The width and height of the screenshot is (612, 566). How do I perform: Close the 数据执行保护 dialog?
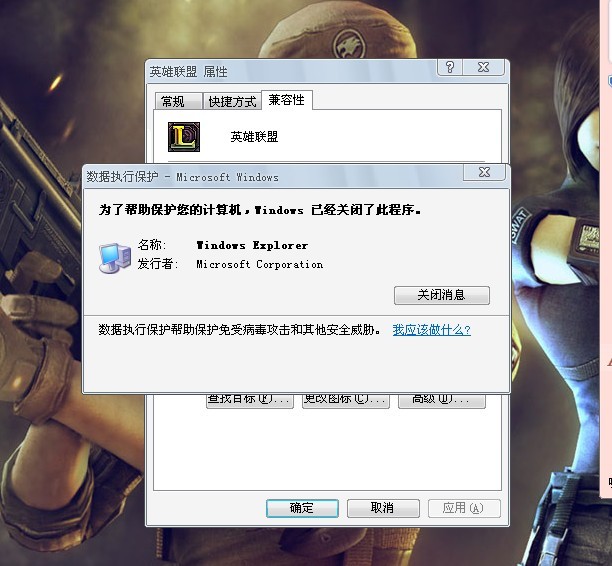[484, 172]
